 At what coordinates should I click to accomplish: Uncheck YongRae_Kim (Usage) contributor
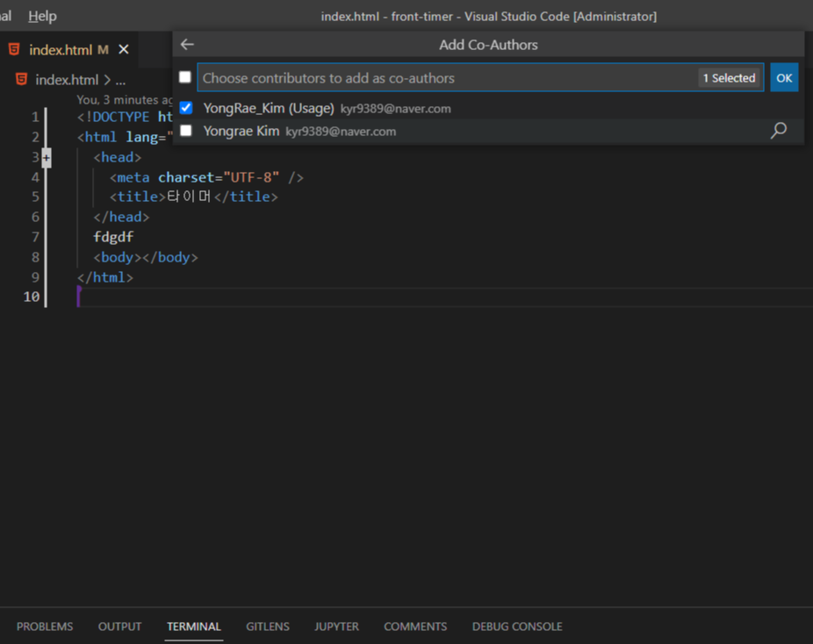(x=185, y=108)
